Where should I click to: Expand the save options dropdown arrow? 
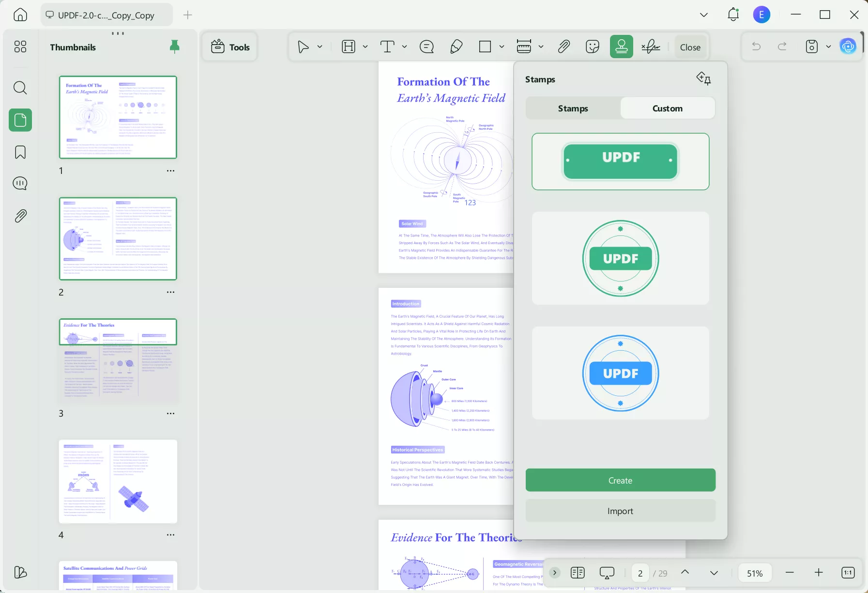[829, 47]
